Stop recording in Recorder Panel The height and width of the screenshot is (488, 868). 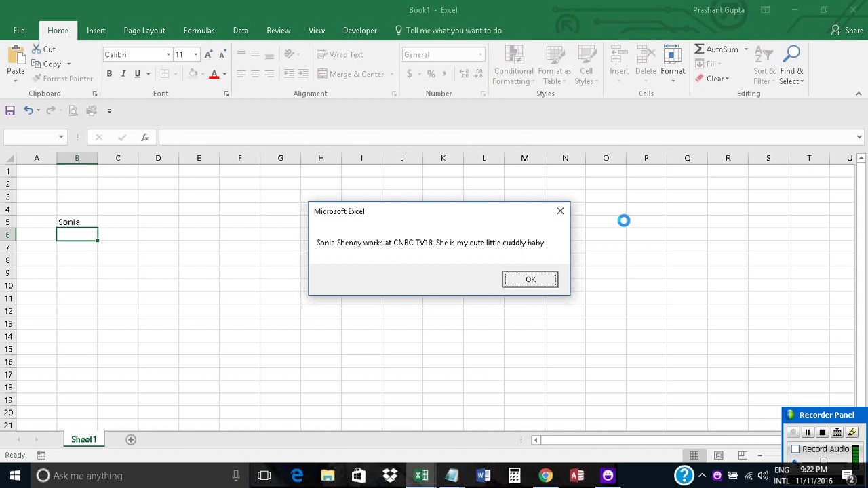coord(823,432)
